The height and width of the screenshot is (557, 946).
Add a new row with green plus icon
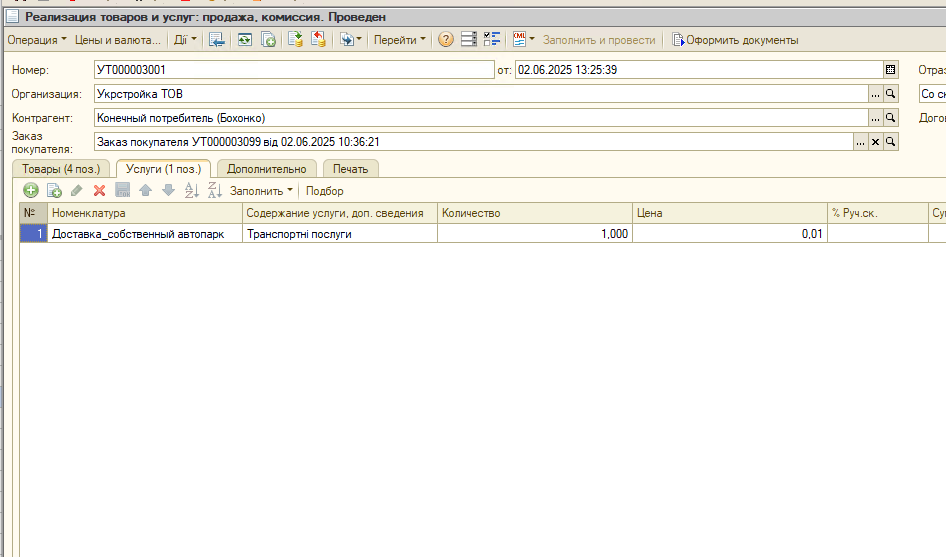[x=31, y=191]
